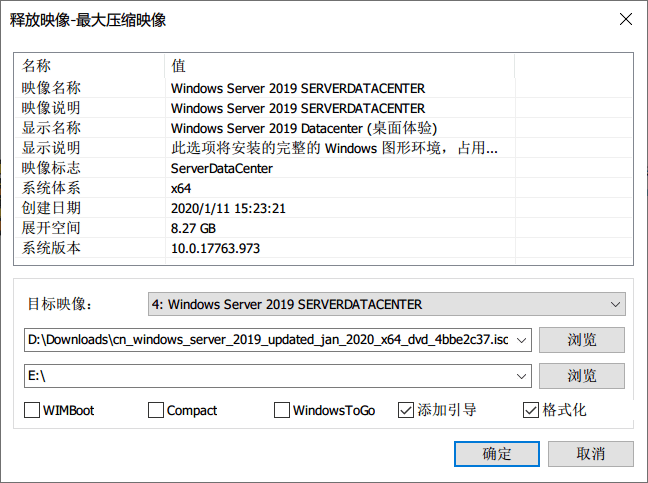Uncheck the 格式化 checkbox
The image size is (648, 483).
pyautogui.click(x=531, y=410)
